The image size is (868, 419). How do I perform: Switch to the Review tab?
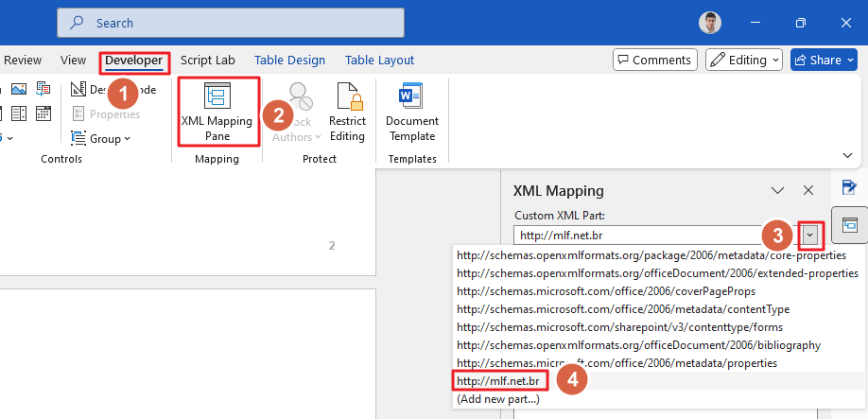(23, 61)
